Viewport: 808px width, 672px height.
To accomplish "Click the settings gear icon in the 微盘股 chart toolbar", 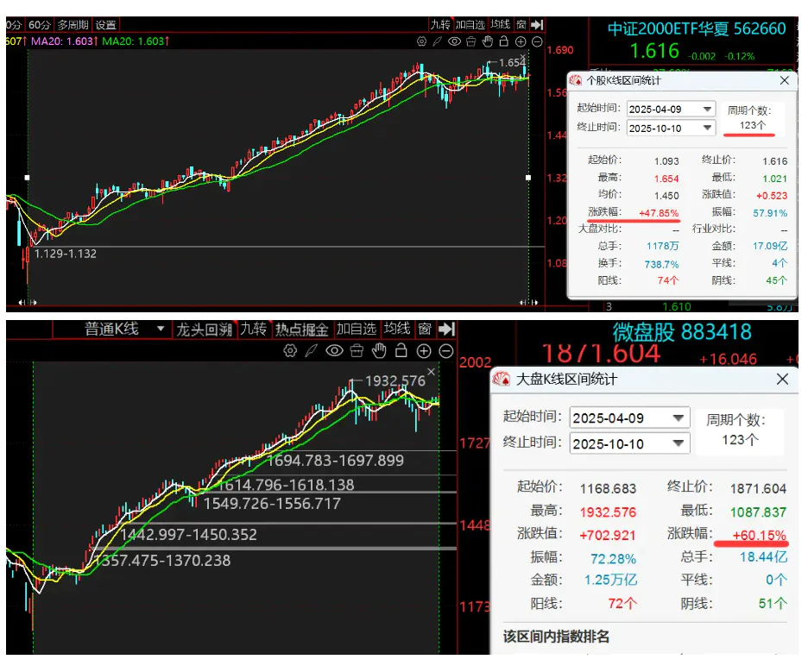I will click(290, 351).
